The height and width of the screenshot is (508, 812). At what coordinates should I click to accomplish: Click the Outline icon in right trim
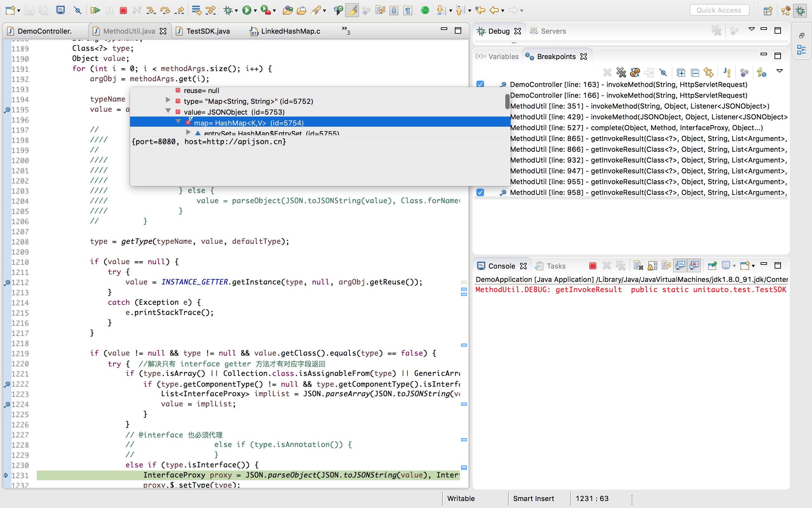801,50
